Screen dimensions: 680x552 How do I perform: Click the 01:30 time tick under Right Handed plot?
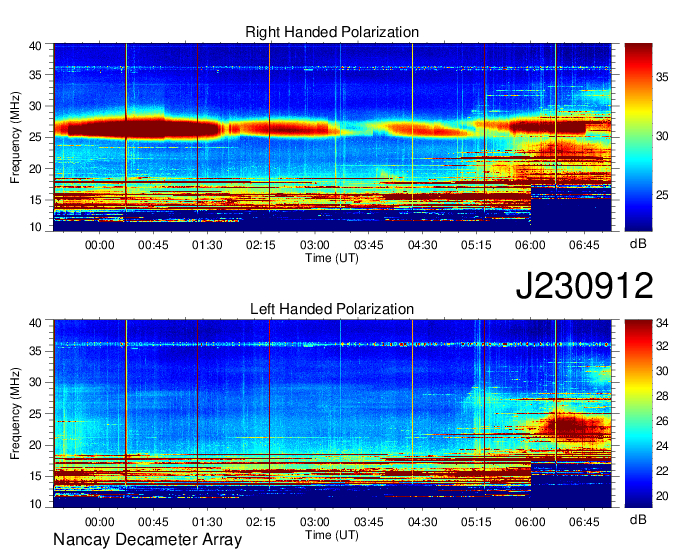(x=207, y=245)
